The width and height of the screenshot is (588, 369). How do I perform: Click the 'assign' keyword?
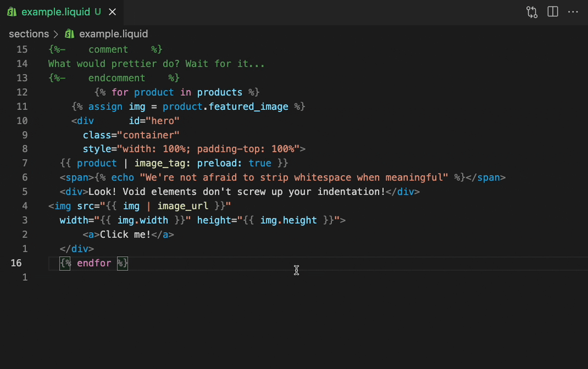105,107
